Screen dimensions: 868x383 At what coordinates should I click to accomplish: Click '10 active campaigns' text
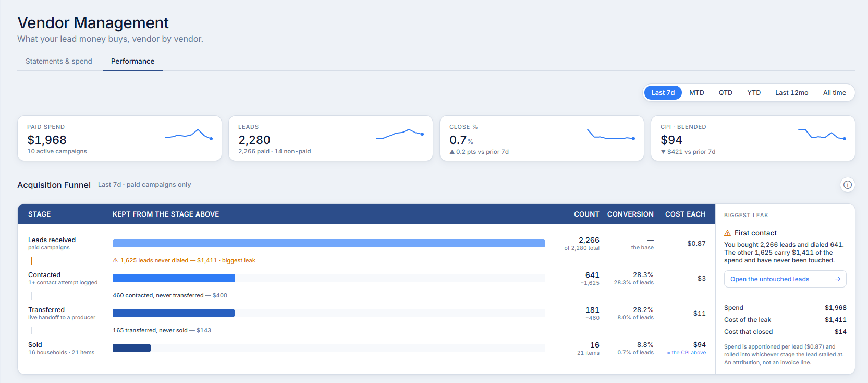[x=57, y=151]
